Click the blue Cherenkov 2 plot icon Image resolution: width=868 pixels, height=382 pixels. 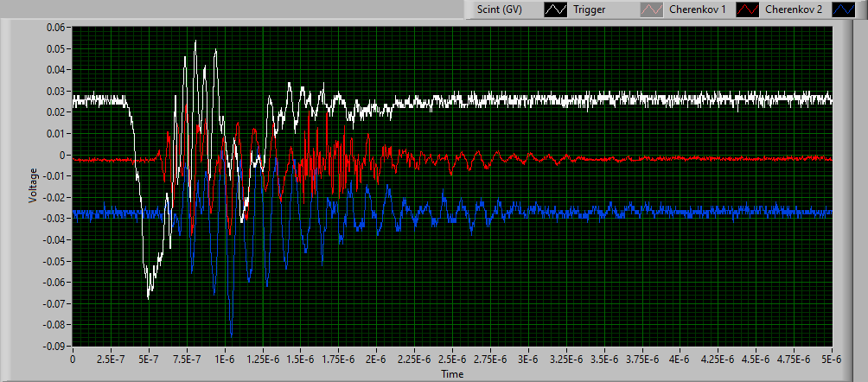[844, 10]
